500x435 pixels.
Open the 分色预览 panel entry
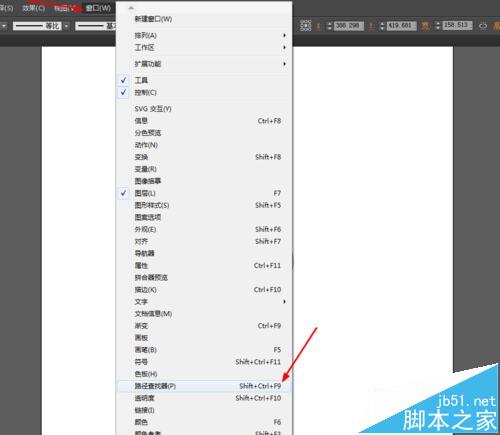tap(204, 133)
